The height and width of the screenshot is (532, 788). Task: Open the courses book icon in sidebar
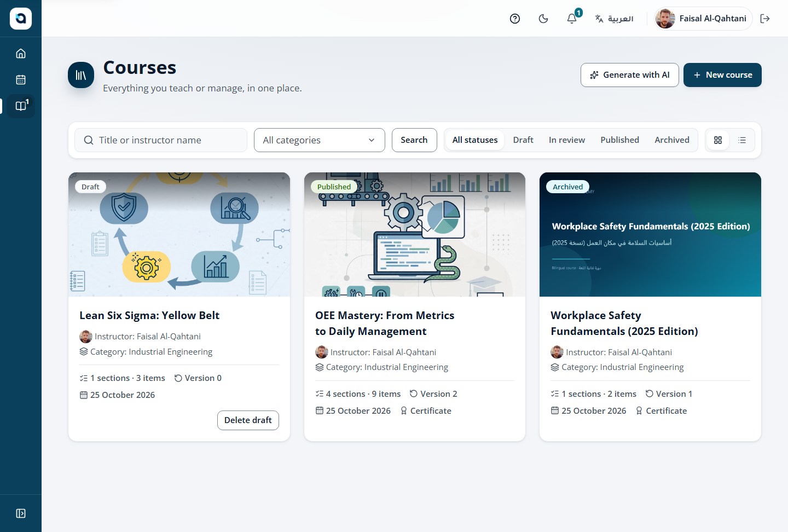21,106
